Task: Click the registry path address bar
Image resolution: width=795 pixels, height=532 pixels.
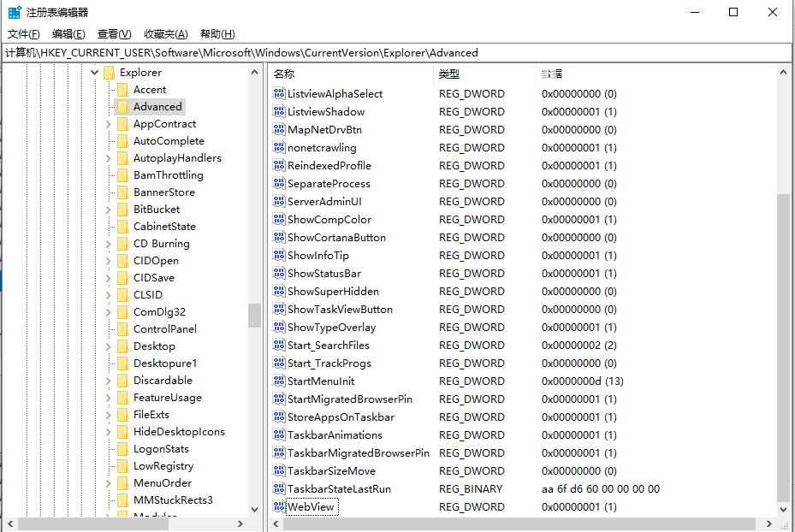Action: 397,53
